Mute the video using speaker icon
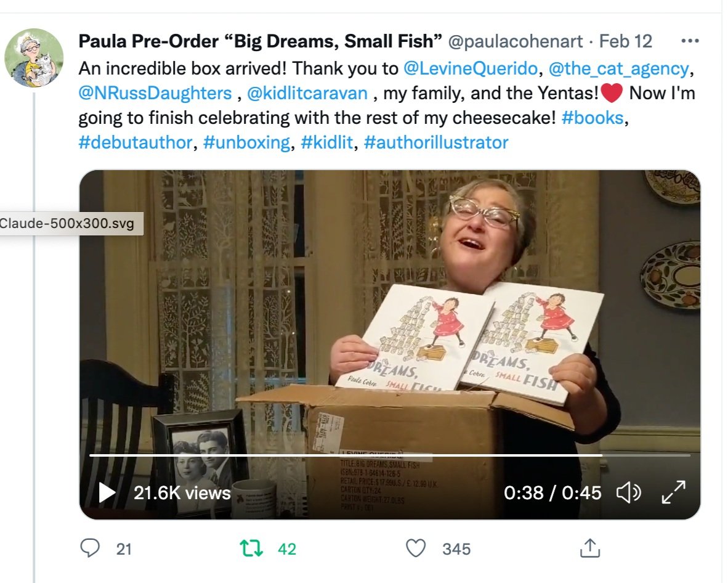728x583 pixels. click(x=629, y=492)
